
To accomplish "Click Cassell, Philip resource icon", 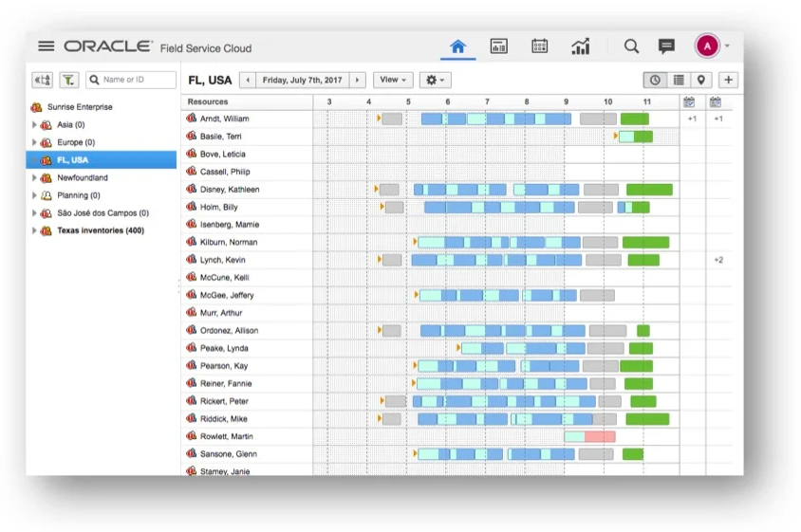I will 192,171.
